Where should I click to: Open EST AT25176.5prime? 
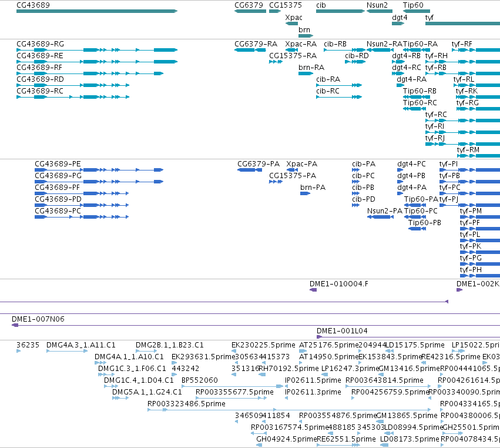pyautogui.click(x=303, y=351)
